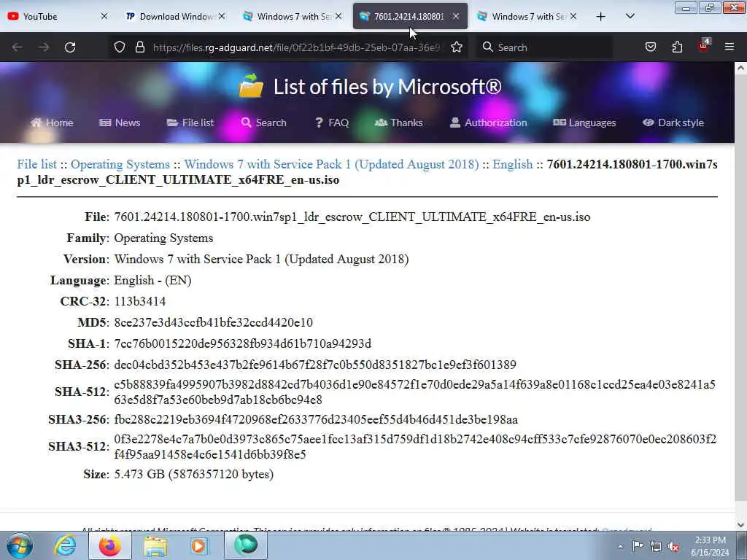
Task: Select the SHA-256 hash value
Action: (315, 365)
